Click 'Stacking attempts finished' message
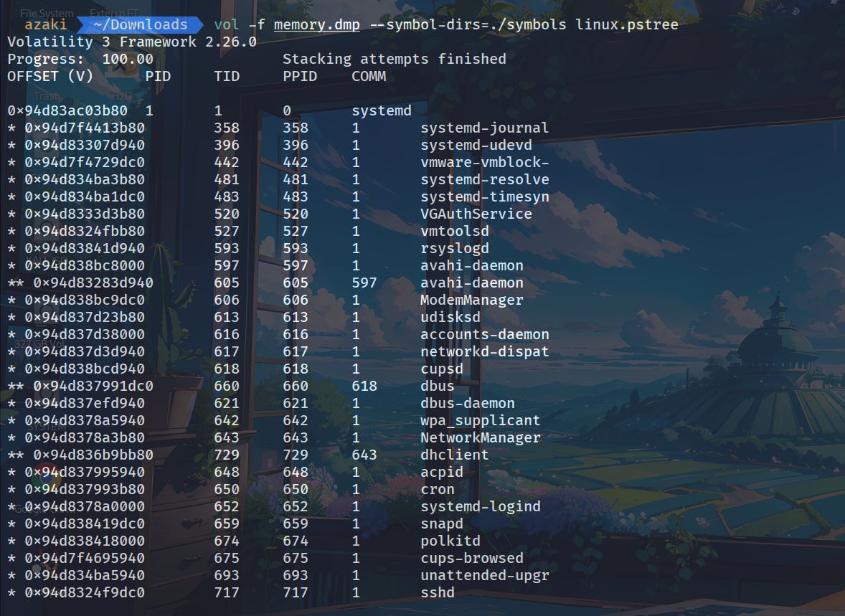This screenshot has width=845, height=616. tap(395, 60)
